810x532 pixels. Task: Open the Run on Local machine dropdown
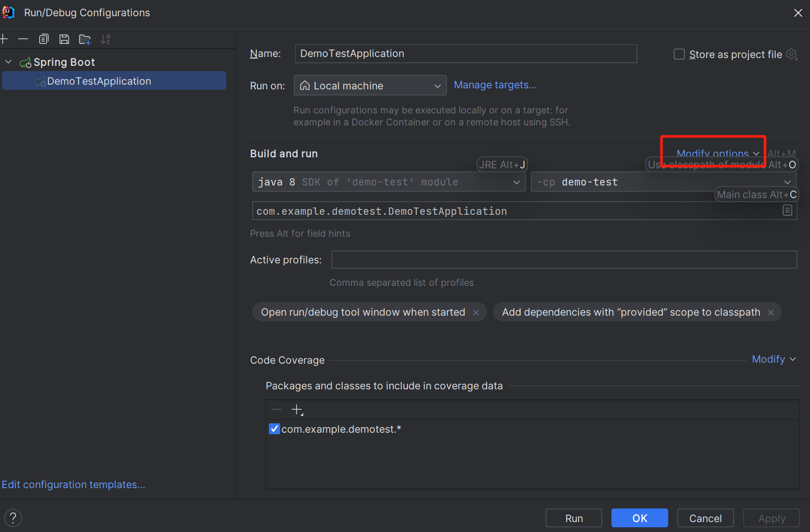tap(370, 86)
